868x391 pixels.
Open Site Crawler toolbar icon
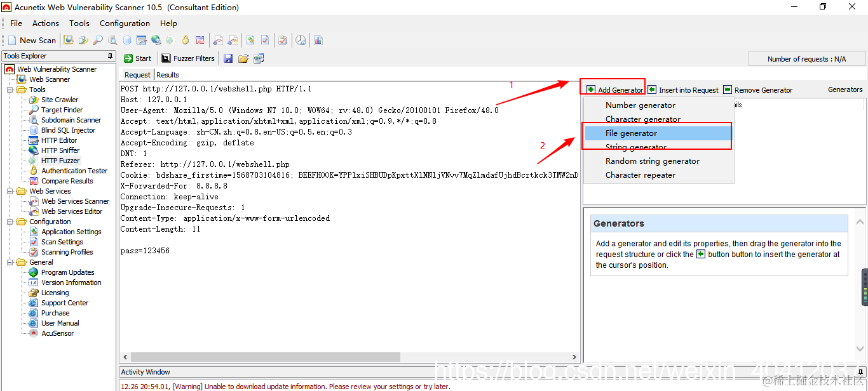(83, 40)
